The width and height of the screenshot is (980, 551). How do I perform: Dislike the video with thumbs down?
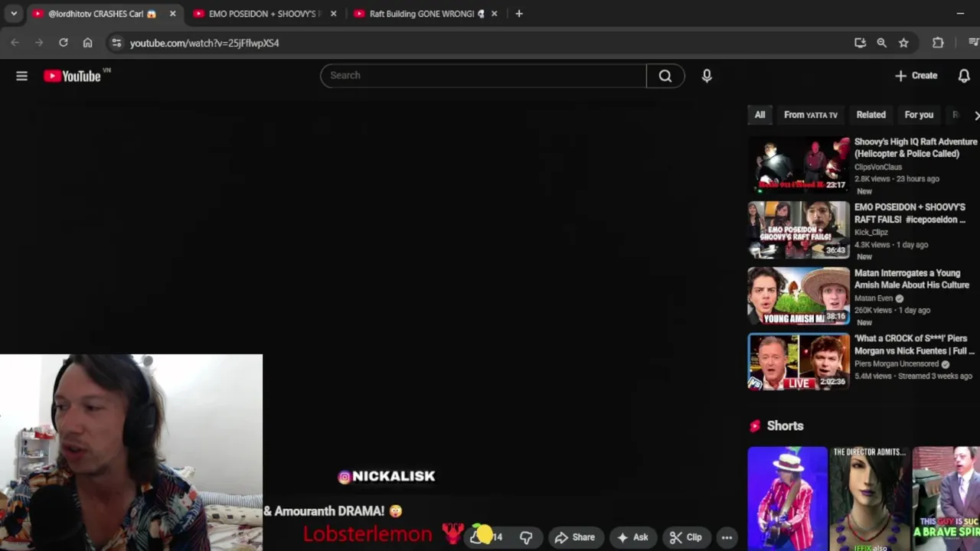click(526, 537)
